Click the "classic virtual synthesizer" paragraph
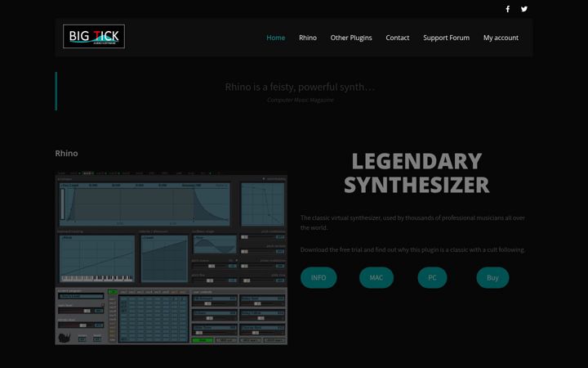588x368 pixels. point(412,222)
